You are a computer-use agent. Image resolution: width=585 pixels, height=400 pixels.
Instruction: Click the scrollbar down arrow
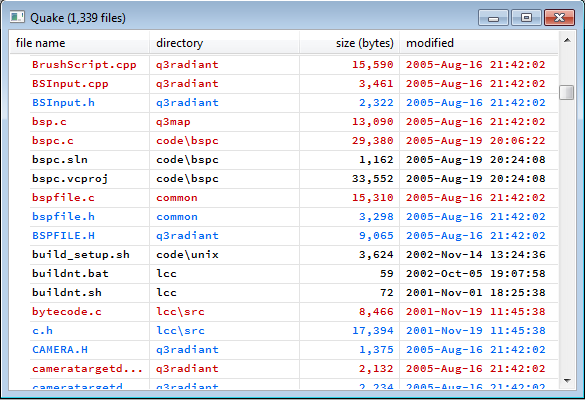(x=567, y=381)
